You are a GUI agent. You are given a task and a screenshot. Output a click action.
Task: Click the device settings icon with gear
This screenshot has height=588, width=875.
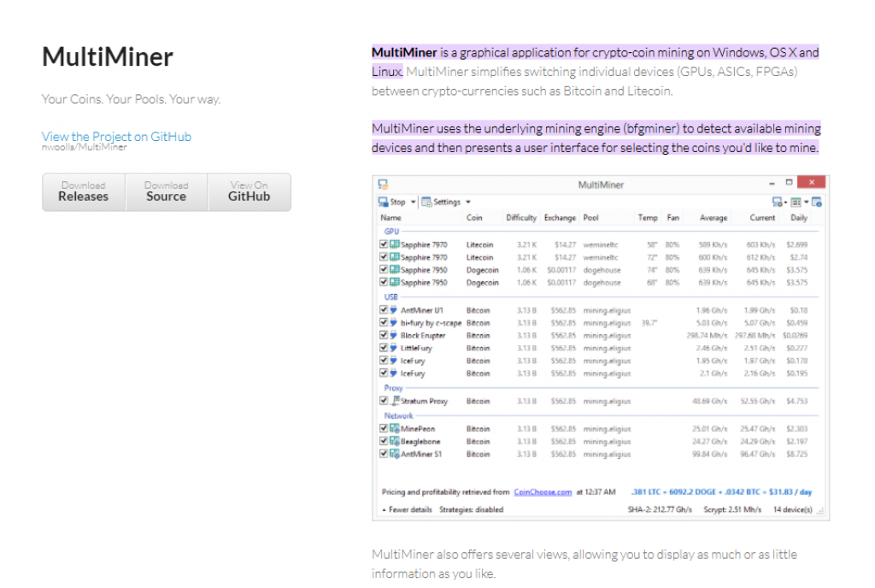[x=777, y=202]
